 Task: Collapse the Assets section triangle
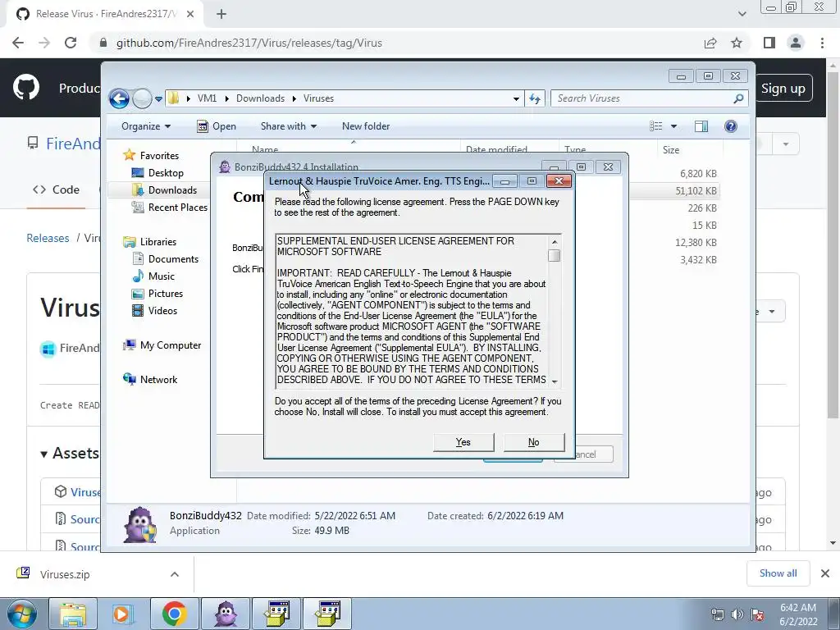44,454
